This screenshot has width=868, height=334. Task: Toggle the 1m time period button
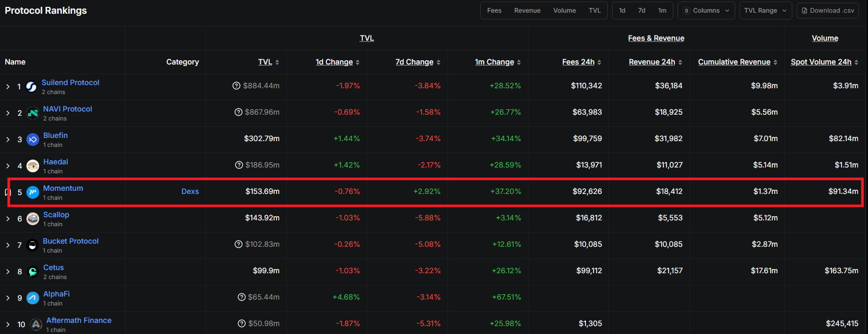click(x=662, y=11)
